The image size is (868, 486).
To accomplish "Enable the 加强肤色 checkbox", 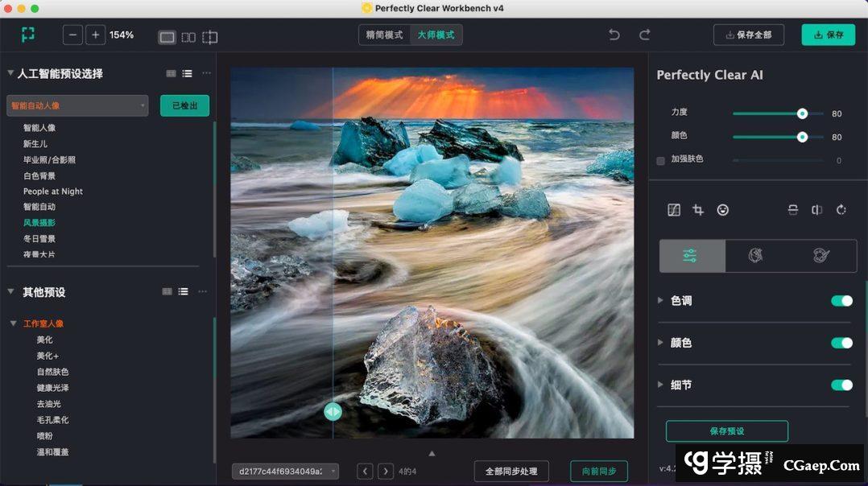I will 661,160.
